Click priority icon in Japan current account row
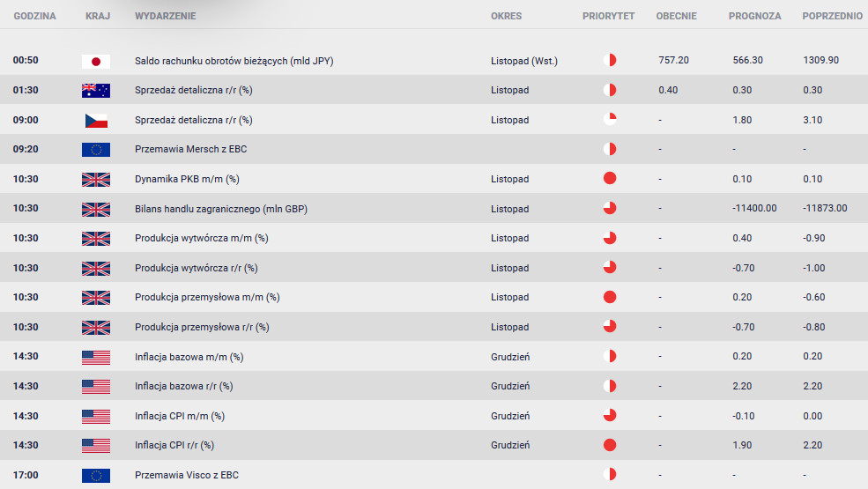 pyautogui.click(x=609, y=61)
